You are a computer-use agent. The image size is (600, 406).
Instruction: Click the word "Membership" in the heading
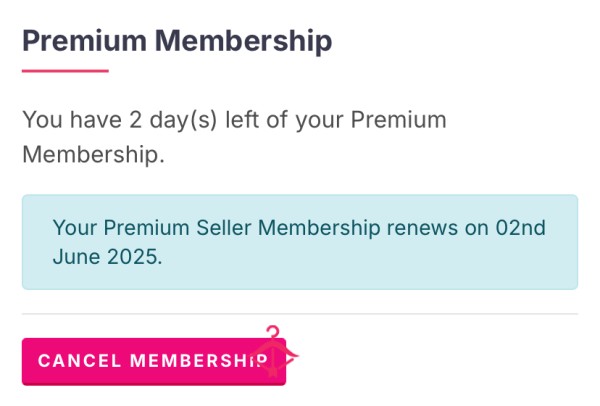243,41
